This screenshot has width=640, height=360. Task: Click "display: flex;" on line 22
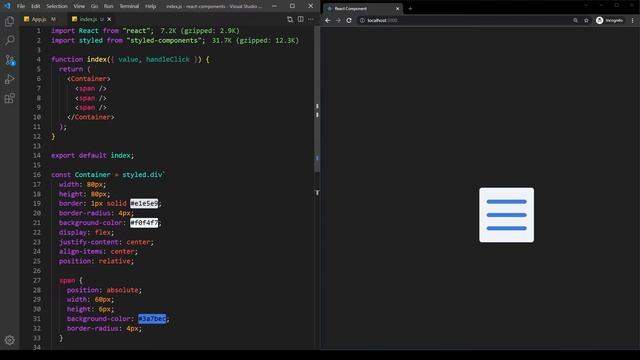(87, 232)
